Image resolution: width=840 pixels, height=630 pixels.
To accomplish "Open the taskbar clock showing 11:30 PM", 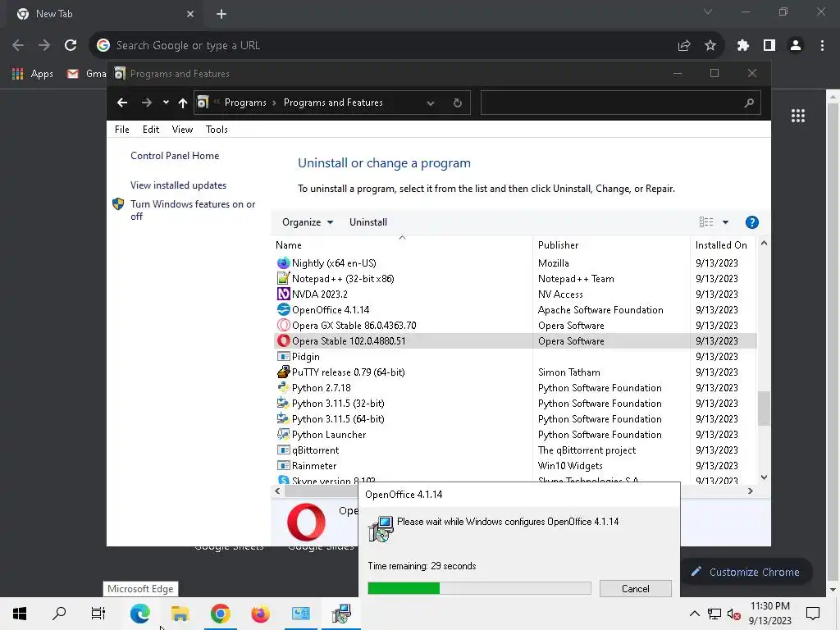I will pos(769,614).
